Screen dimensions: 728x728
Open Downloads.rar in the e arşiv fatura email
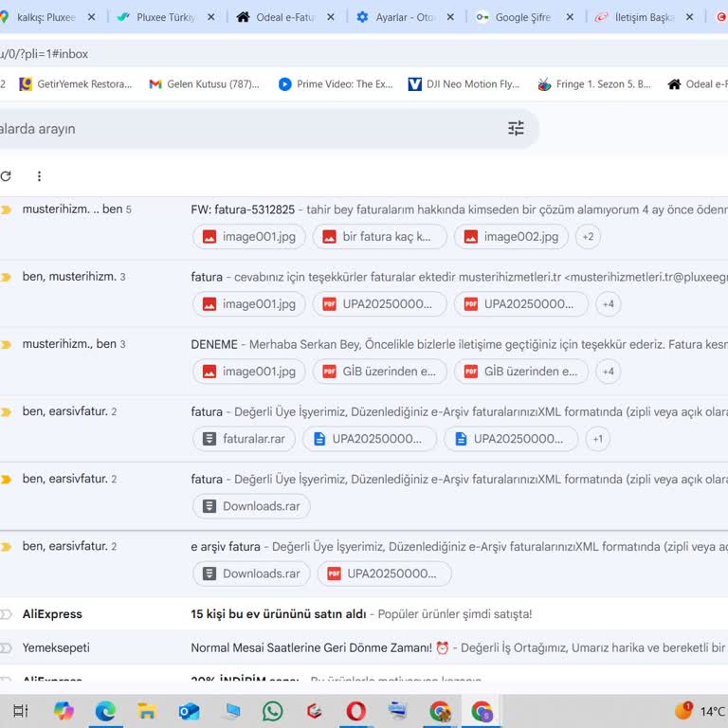coord(251,573)
